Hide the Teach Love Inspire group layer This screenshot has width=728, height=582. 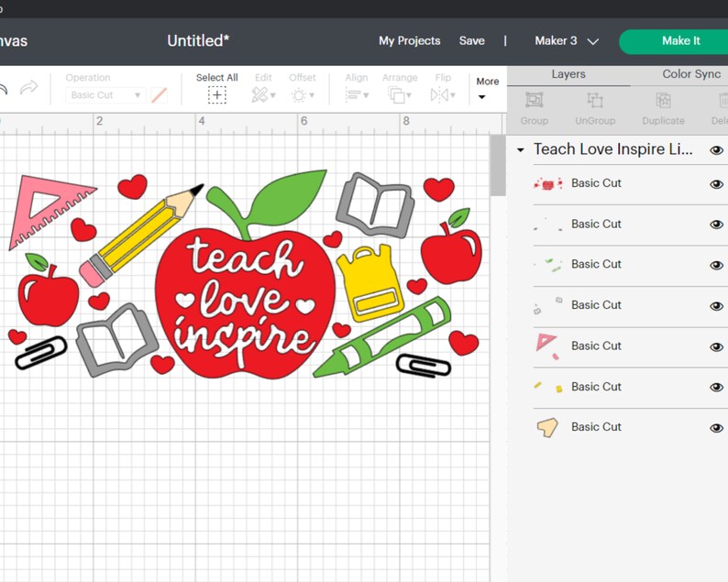tap(716, 150)
